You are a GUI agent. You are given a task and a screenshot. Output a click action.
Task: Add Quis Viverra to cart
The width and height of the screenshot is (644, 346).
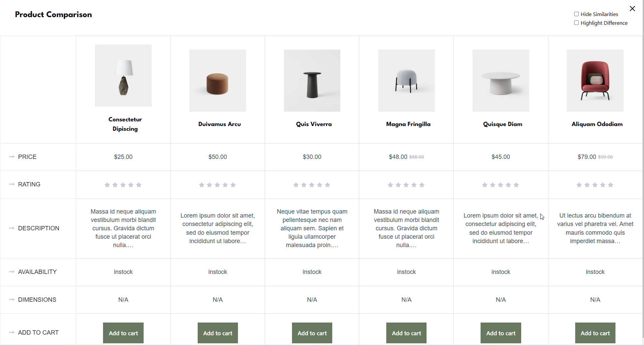click(312, 333)
